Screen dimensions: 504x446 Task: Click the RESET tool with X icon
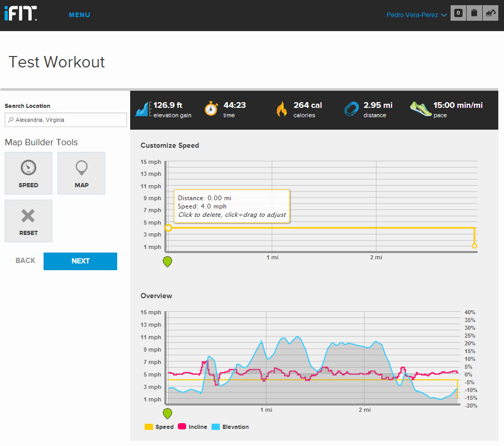point(29,221)
